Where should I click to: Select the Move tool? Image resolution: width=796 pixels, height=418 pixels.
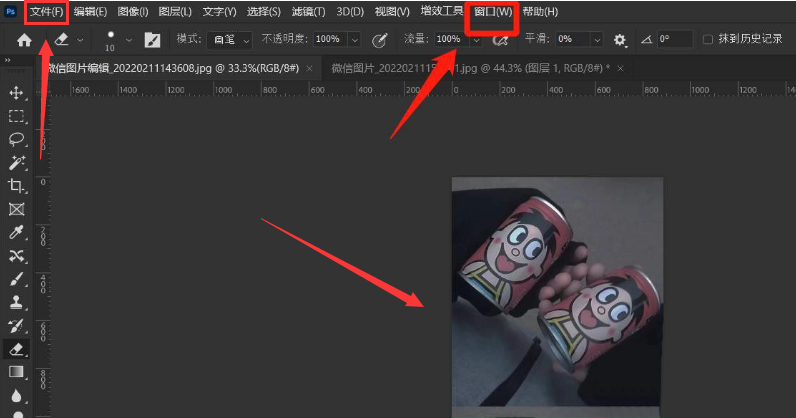pos(16,92)
